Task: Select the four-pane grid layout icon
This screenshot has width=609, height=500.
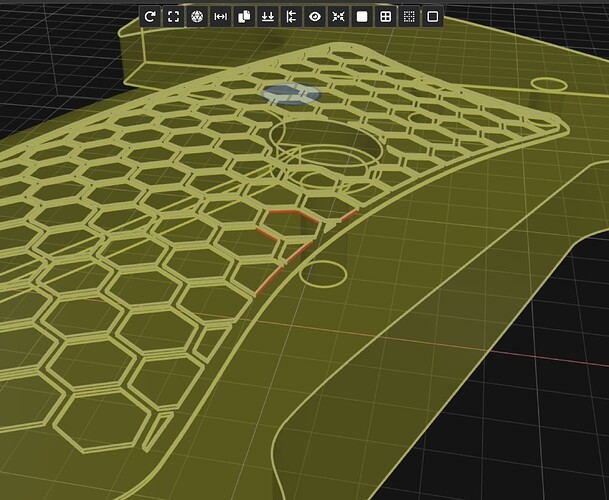Action: coord(386,17)
